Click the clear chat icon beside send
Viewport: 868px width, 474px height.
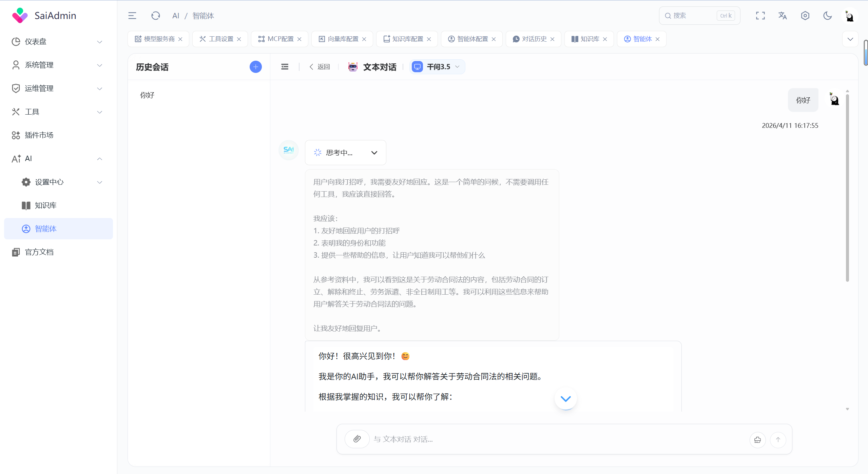[x=757, y=440]
